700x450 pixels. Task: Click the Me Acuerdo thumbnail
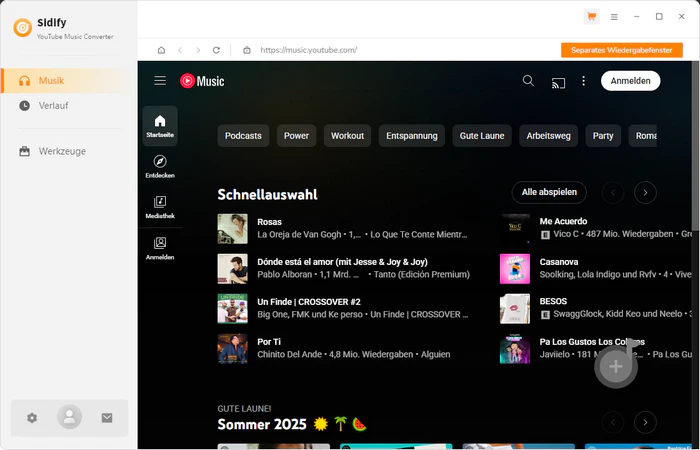coord(515,229)
